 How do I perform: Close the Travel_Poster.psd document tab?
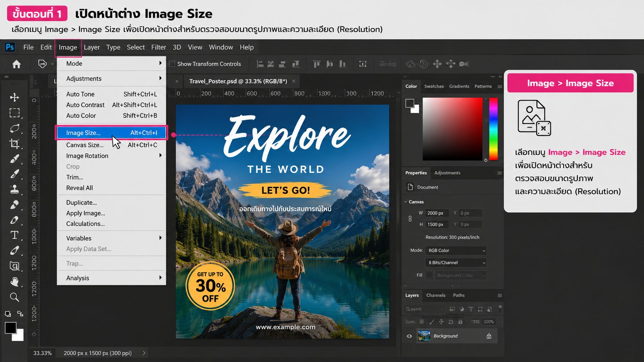293,81
